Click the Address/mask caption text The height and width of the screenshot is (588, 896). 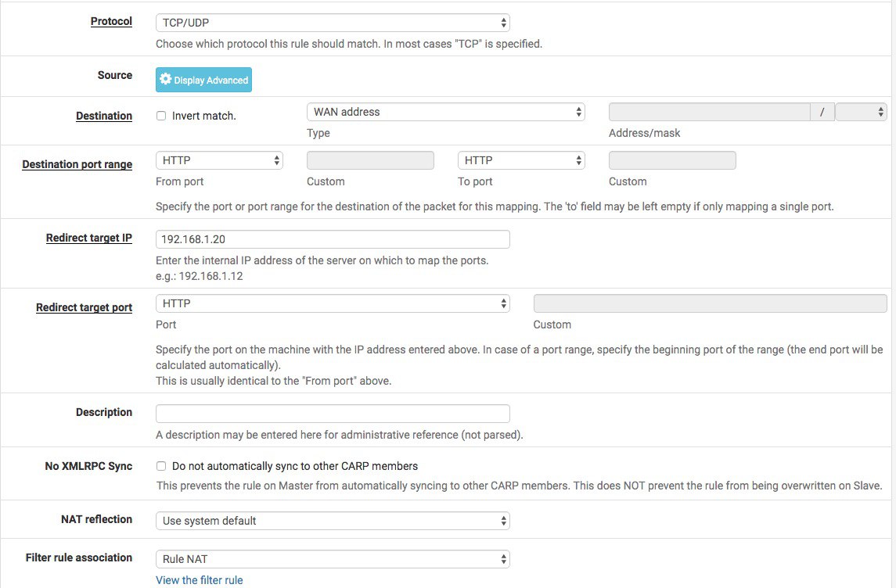coord(645,133)
